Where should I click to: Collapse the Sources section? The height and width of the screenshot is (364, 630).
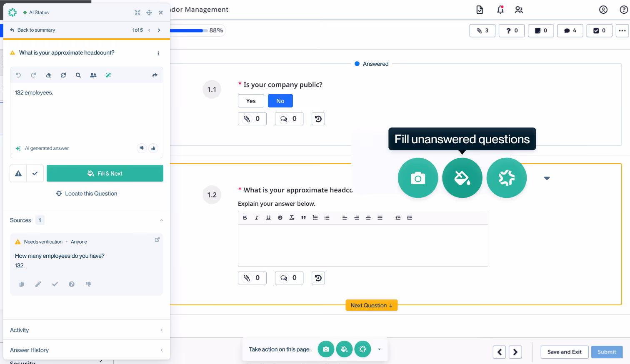tap(162, 220)
